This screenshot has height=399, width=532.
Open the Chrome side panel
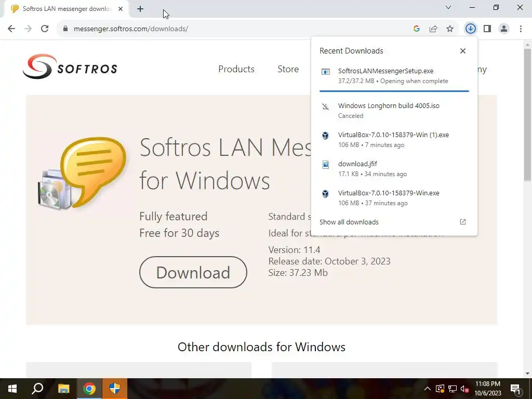click(x=487, y=29)
